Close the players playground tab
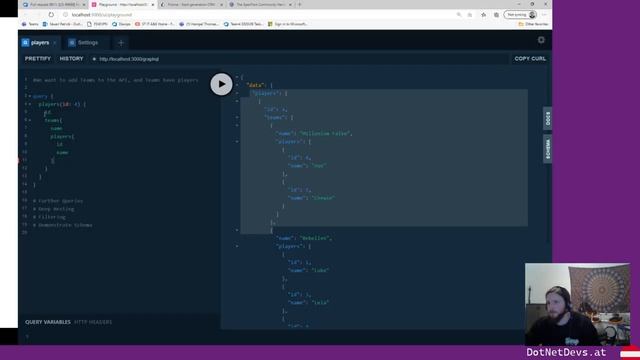 point(55,42)
